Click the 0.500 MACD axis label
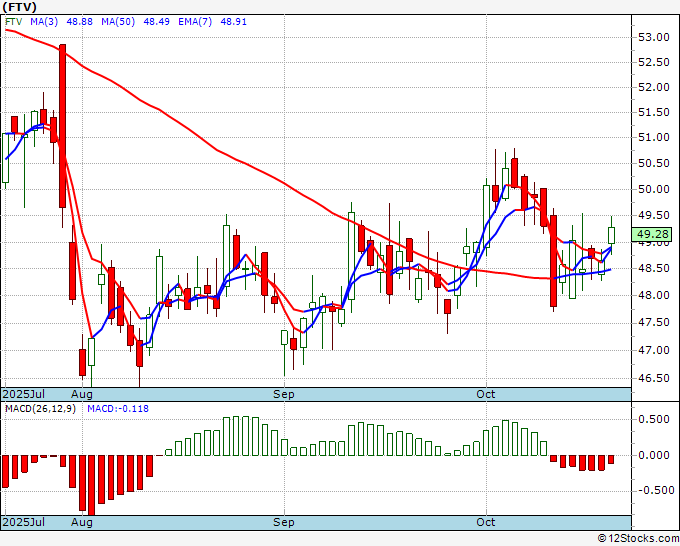Screen dimensions: 680x546 654,419
